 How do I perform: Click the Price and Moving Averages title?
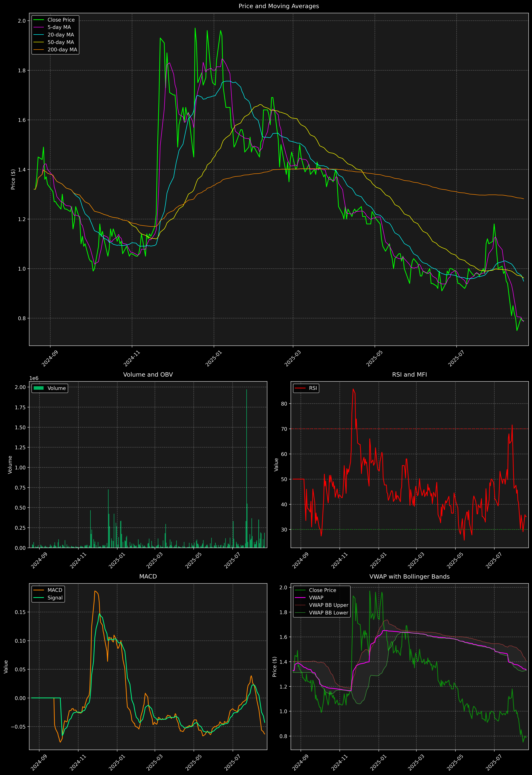click(x=279, y=6)
